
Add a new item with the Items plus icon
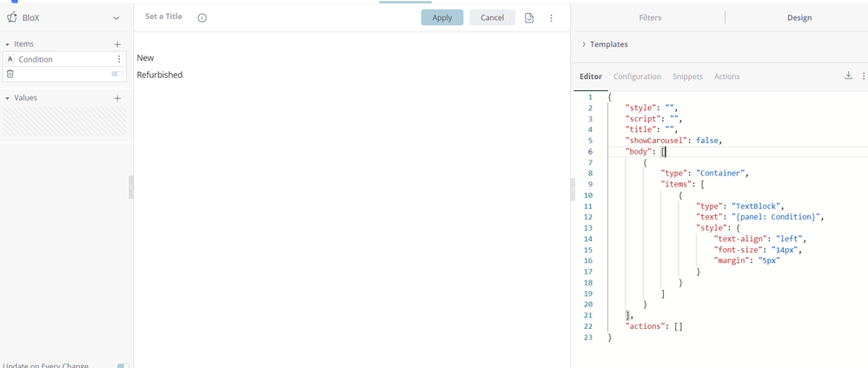click(x=117, y=44)
